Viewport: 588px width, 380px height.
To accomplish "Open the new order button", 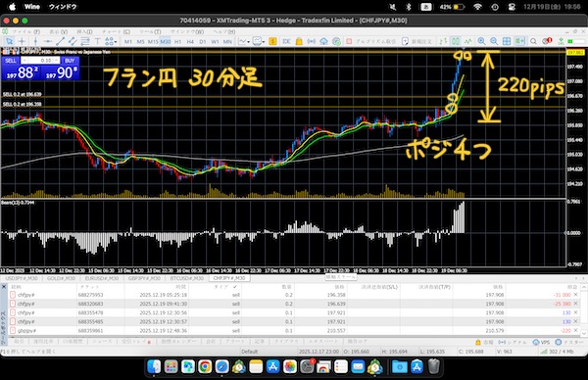I will (x=416, y=41).
